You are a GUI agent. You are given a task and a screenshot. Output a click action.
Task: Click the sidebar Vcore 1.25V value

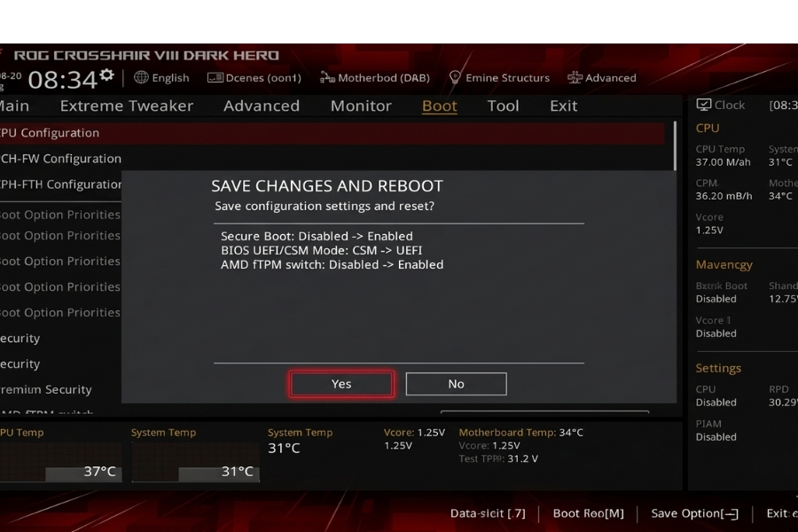click(x=709, y=231)
